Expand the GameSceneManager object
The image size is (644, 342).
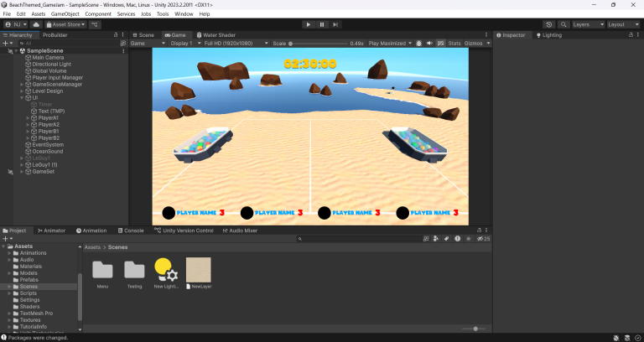22,85
